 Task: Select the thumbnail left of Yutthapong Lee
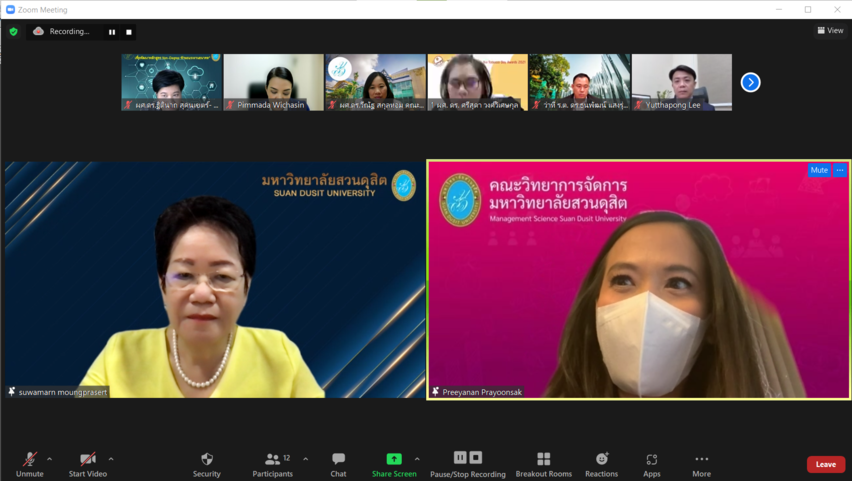(x=580, y=82)
